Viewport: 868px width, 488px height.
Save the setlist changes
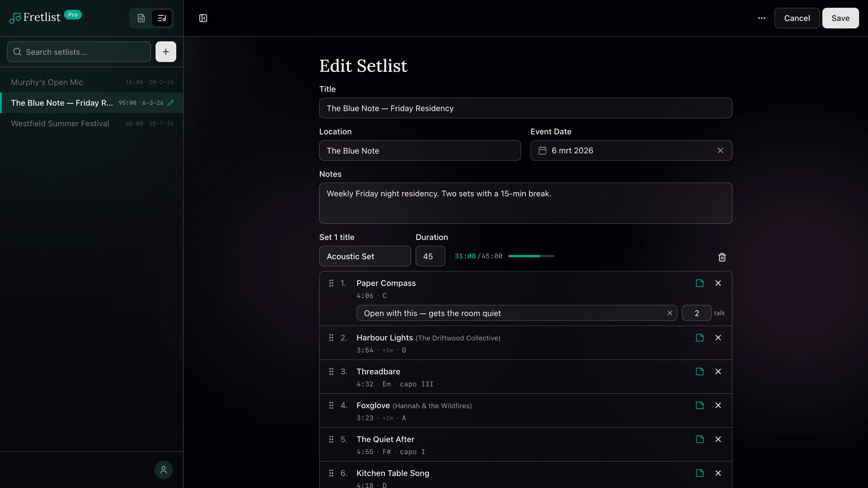click(840, 18)
